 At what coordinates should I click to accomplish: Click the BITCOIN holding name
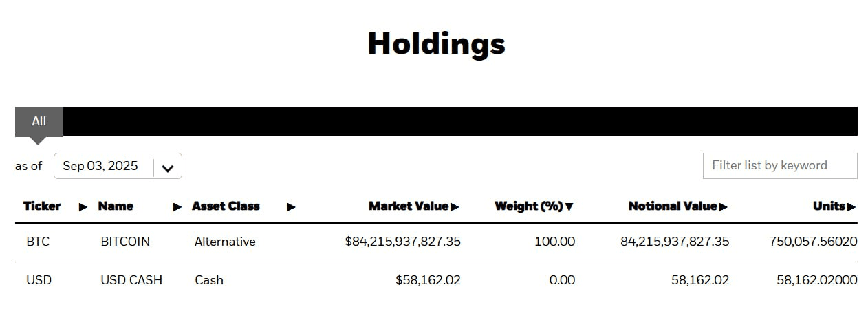[x=125, y=242]
